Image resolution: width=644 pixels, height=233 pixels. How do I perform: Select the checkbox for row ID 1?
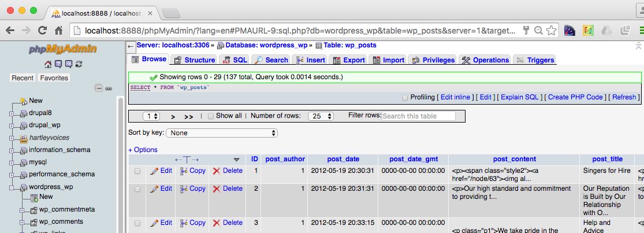coord(137,171)
